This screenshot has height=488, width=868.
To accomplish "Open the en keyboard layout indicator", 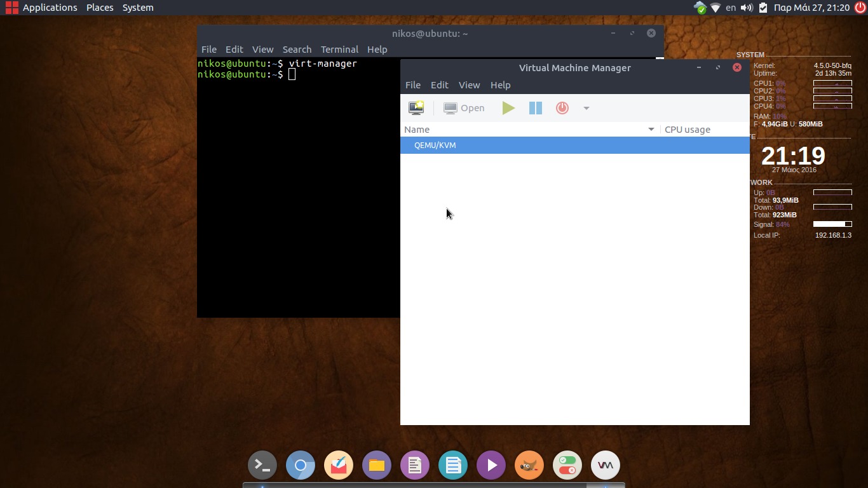I will pos(731,8).
